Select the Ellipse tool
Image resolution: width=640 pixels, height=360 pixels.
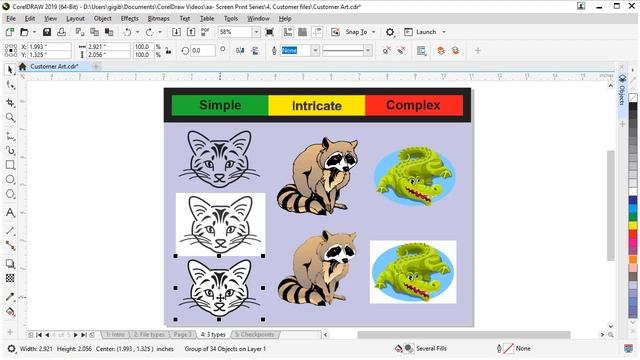click(10, 179)
